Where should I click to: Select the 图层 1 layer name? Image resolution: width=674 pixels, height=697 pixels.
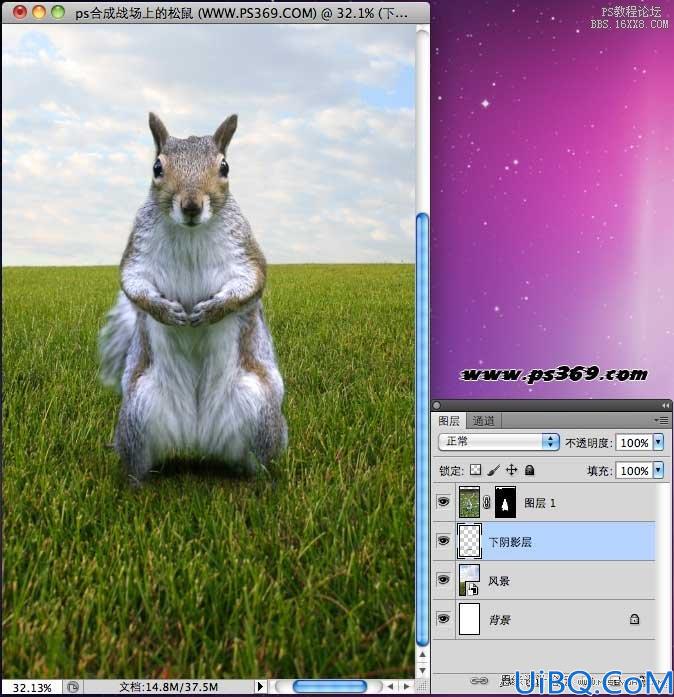[540, 503]
